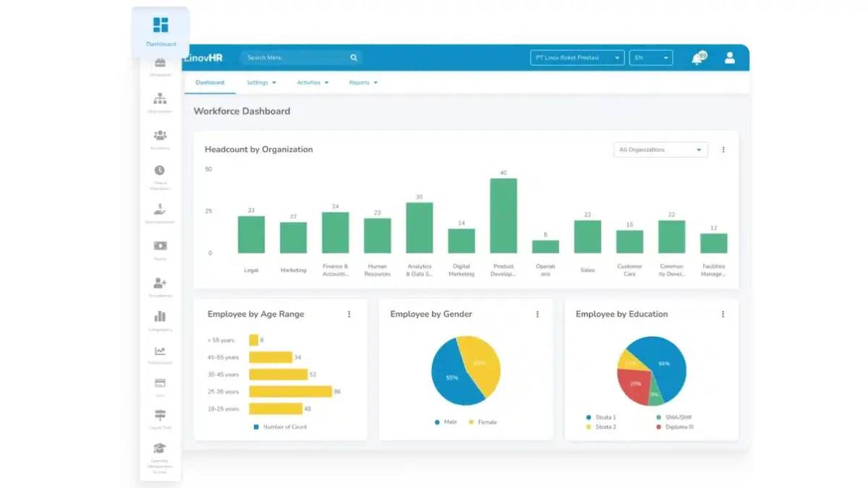Viewport: 868px width, 488px height.
Task: Open the All Organizations dropdown
Action: 660,149
